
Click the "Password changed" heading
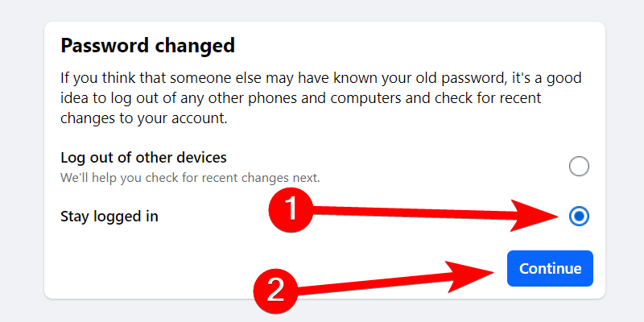[147, 45]
